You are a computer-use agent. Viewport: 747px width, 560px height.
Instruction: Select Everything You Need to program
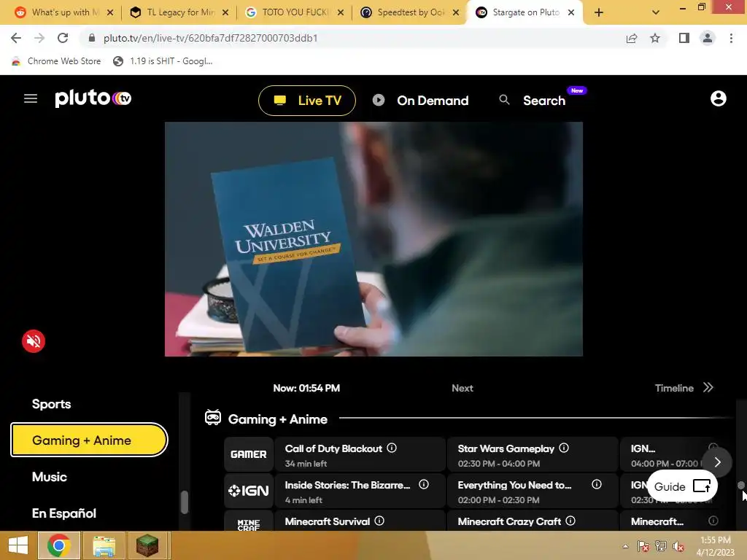(x=532, y=491)
